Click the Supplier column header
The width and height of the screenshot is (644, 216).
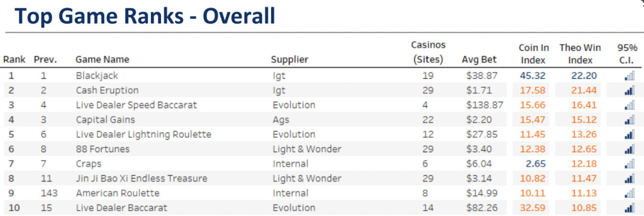point(289,59)
